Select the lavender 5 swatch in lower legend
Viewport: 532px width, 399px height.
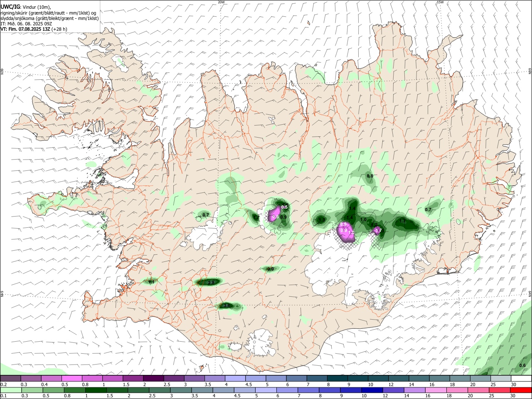point(266,390)
